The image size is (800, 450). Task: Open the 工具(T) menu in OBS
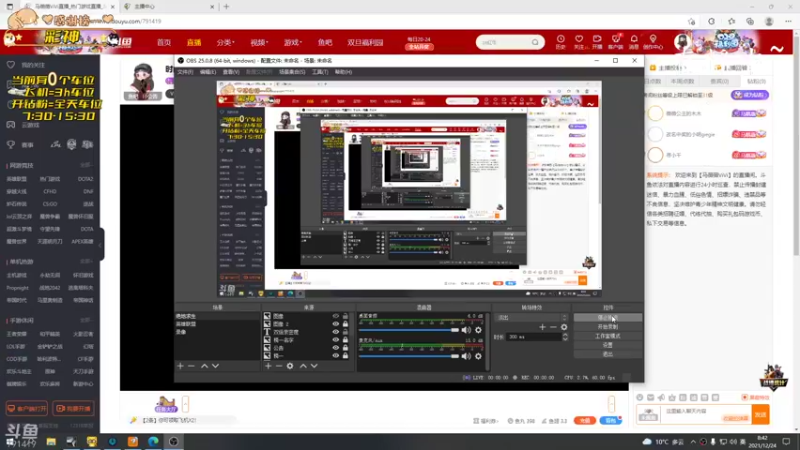point(320,72)
